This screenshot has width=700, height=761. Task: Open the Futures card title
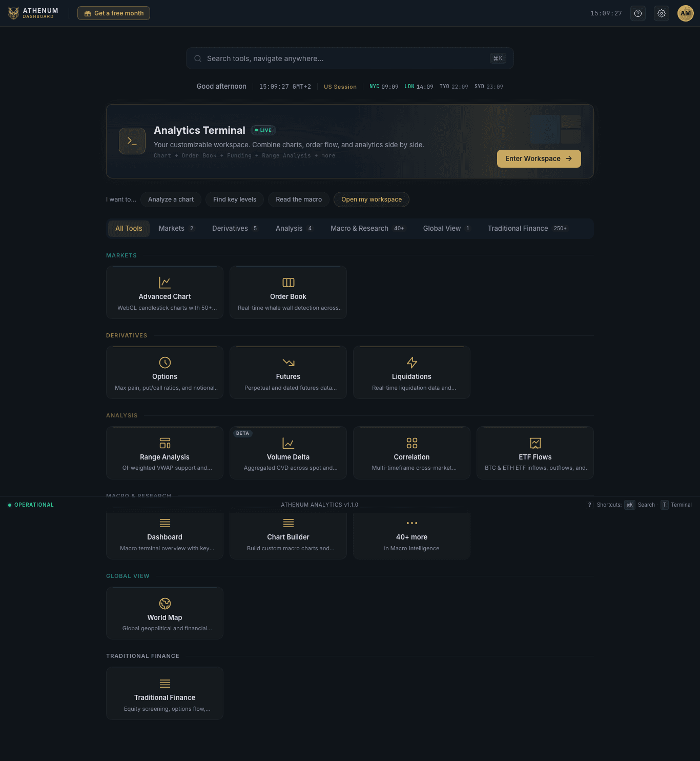289,376
